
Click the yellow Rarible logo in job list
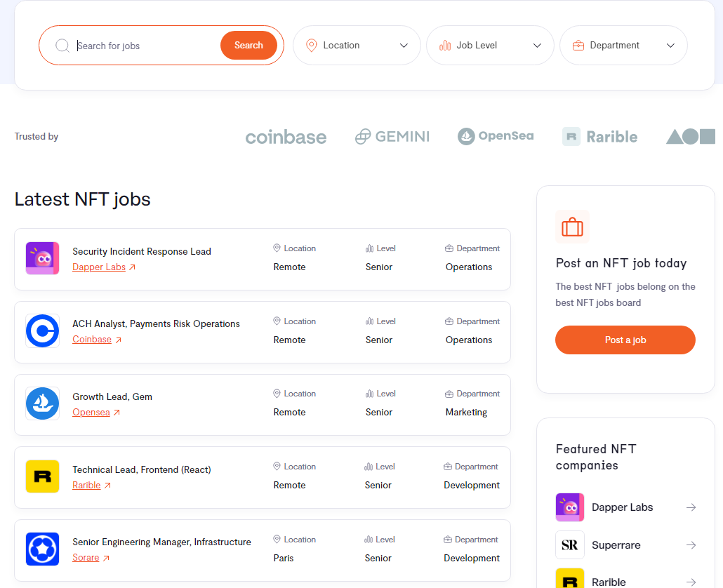pyautogui.click(x=42, y=476)
